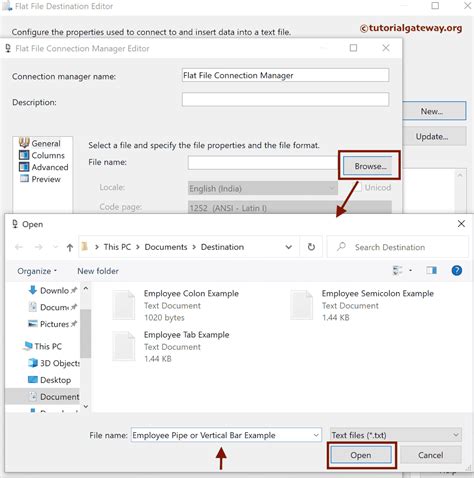Screen dimensions: 474x478
Task: Expand the File name history dropdown
Action: point(316,435)
